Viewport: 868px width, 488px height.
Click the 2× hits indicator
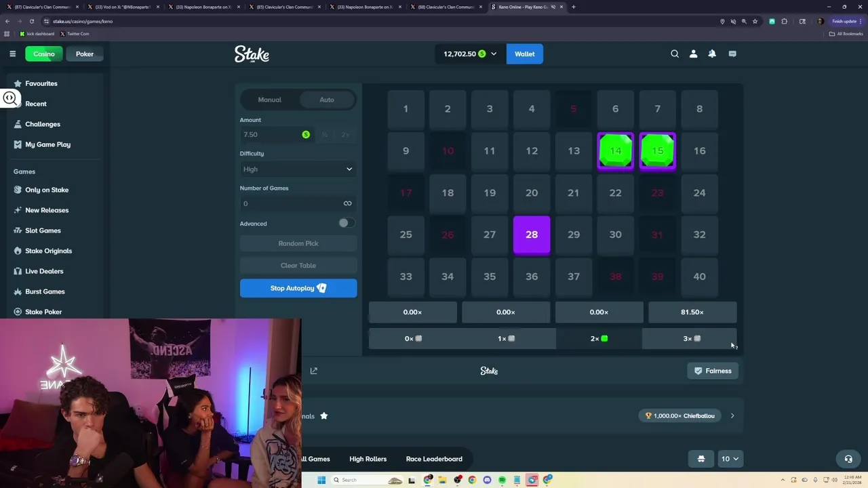tap(599, 338)
